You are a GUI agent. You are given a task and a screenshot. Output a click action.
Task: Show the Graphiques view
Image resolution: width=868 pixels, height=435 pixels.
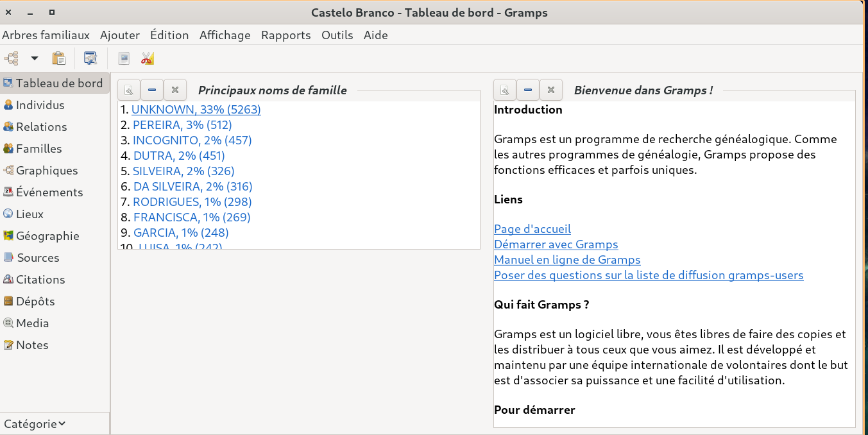(40, 171)
